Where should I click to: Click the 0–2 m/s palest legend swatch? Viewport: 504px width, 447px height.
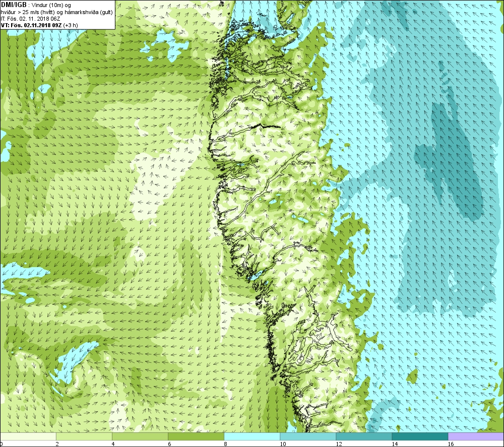[x=28, y=436]
